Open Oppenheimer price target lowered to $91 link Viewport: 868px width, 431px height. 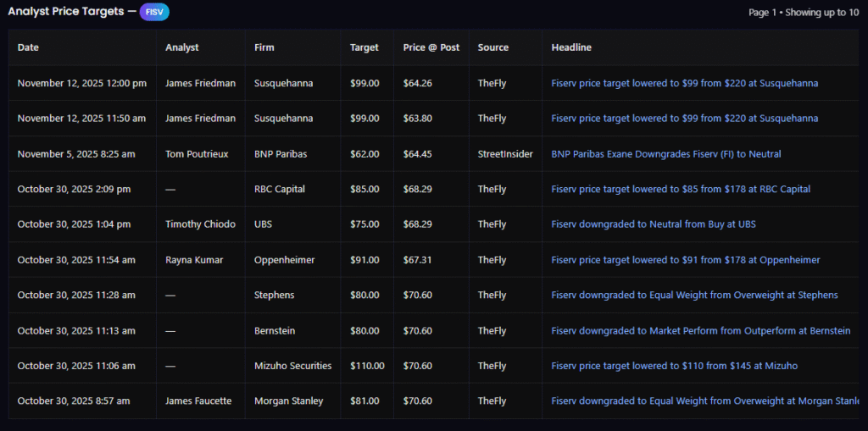(x=685, y=260)
